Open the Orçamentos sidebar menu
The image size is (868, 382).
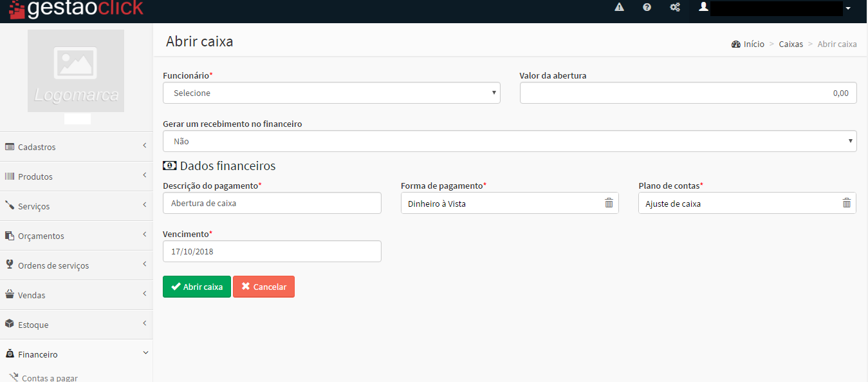click(76, 236)
